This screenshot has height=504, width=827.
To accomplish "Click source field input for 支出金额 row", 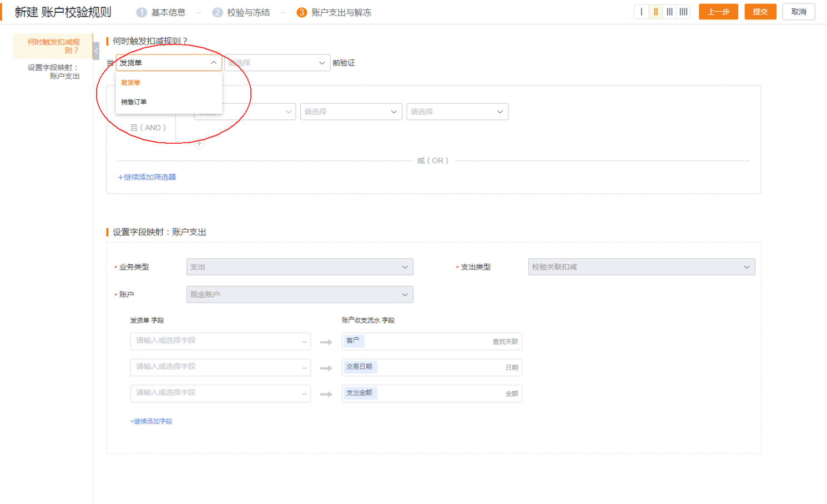I will [220, 394].
